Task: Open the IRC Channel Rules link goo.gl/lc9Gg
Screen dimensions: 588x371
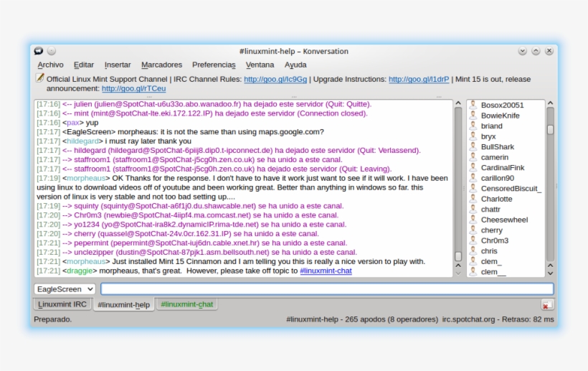Action: coord(275,79)
